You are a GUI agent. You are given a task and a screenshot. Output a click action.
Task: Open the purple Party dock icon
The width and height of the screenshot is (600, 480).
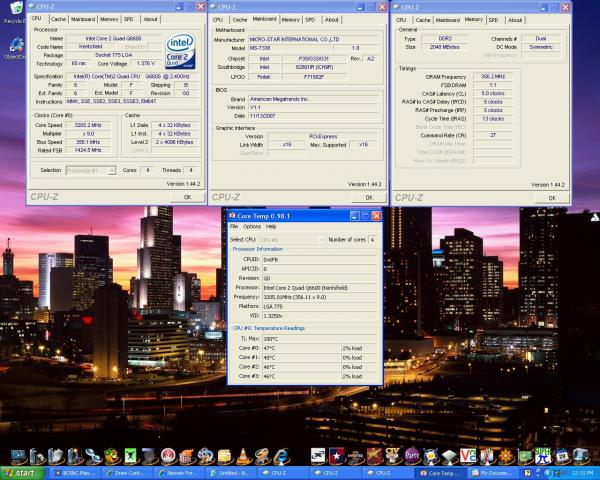coord(412,456)
